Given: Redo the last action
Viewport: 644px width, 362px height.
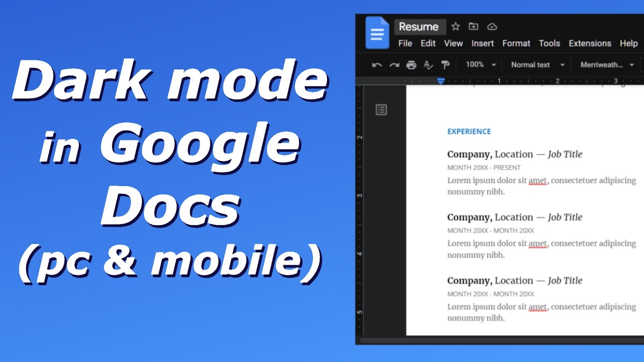Looking at the screenshot, I should coord(394,65).
